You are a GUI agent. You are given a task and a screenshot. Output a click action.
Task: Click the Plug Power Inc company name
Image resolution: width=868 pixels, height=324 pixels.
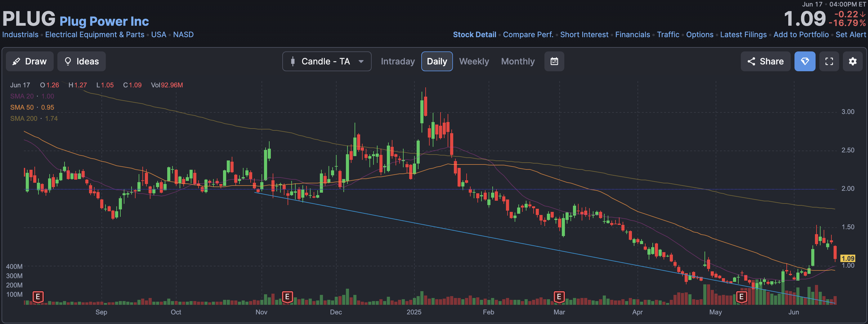click(104, 22)
